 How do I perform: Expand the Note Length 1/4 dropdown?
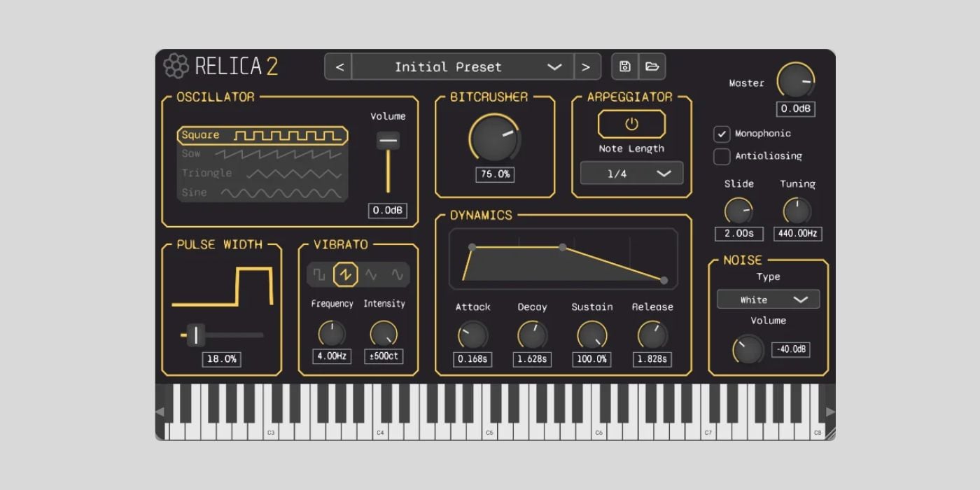click(x=631, y=174)
